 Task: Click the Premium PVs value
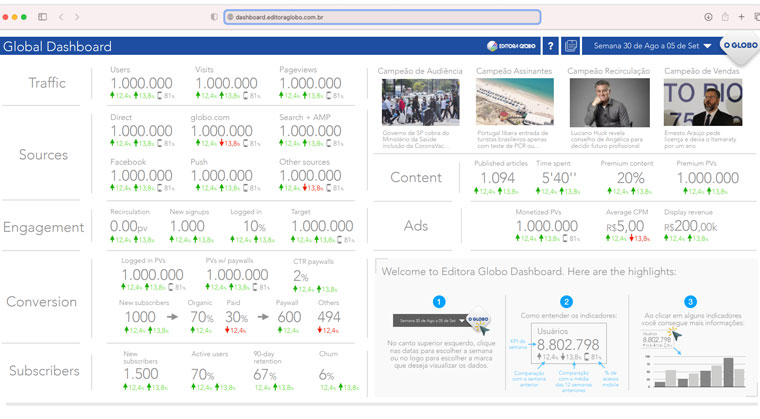[708, 178]
